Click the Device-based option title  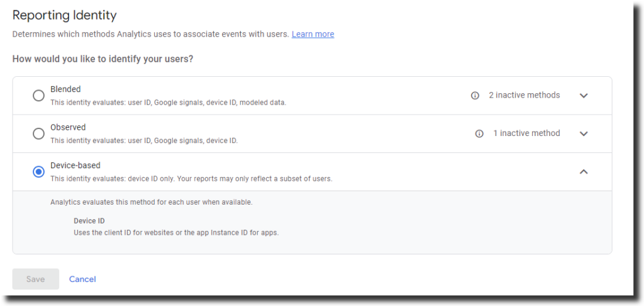[75, 166]
